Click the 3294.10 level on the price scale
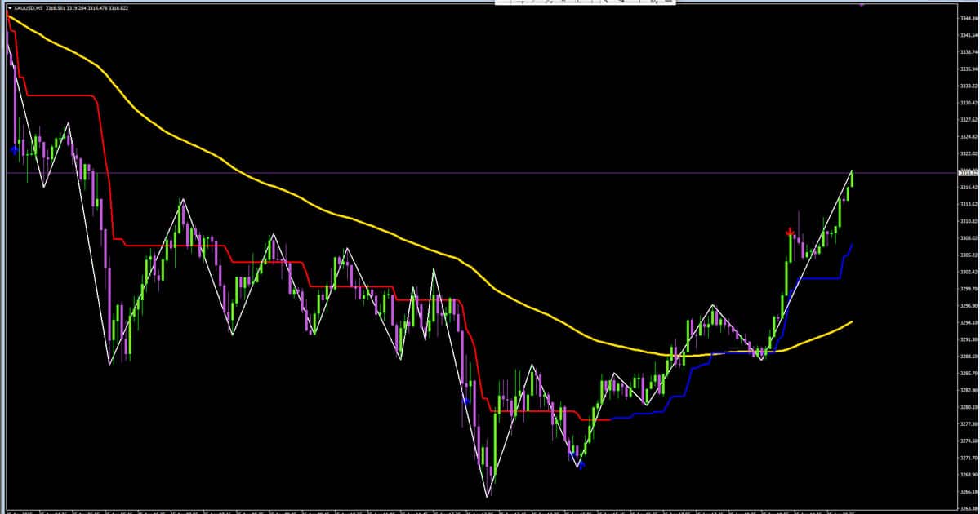980x514 pixels. [968, 322]
